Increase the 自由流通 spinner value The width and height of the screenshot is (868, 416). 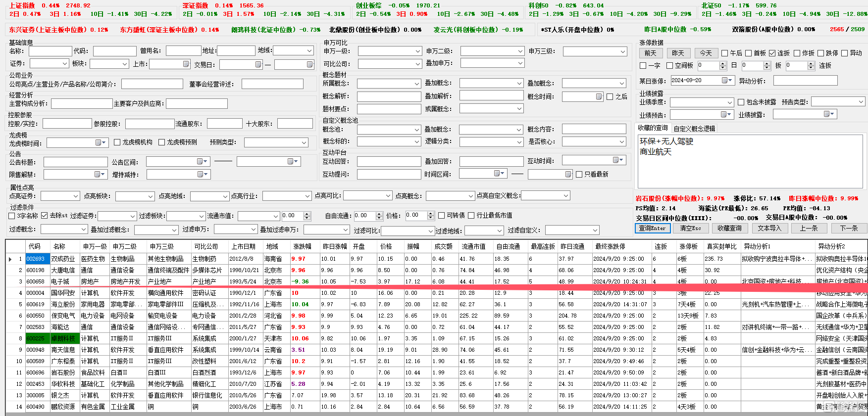379,214
